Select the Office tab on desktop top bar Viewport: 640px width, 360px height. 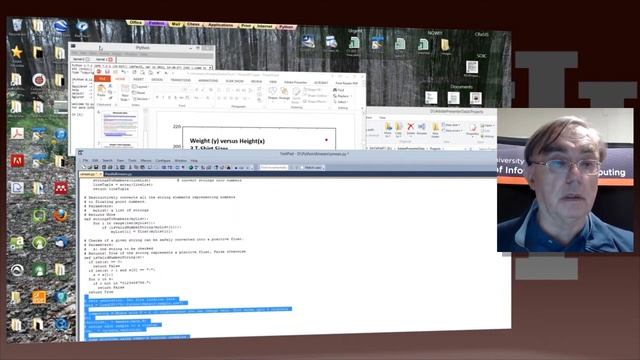(135, 23)
